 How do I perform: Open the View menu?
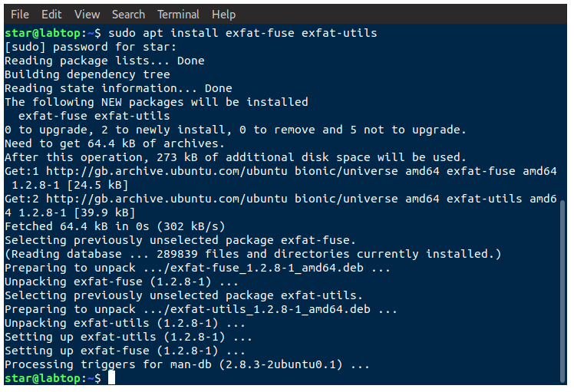click(87, 15)
